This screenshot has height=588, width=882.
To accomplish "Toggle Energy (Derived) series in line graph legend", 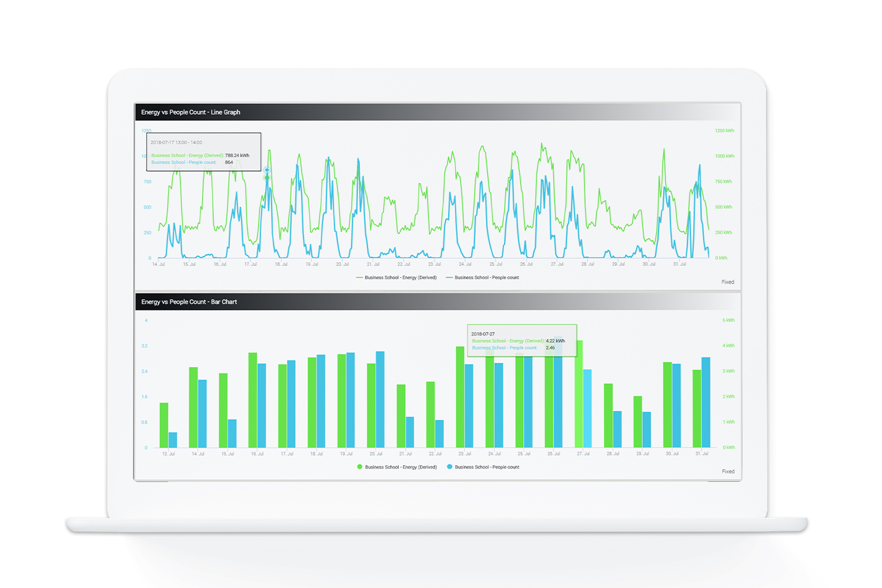I will tap(396, 278).
